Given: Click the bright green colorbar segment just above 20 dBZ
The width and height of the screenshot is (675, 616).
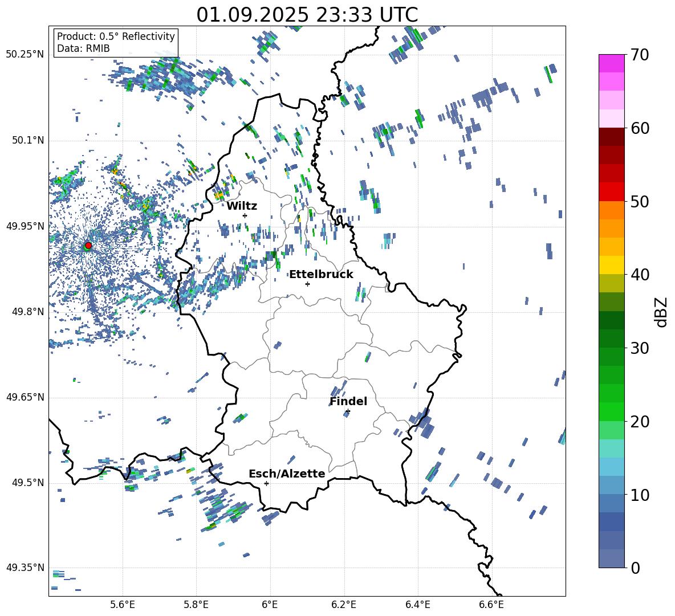Looking at the screenshot, I should tap(612, 411).
